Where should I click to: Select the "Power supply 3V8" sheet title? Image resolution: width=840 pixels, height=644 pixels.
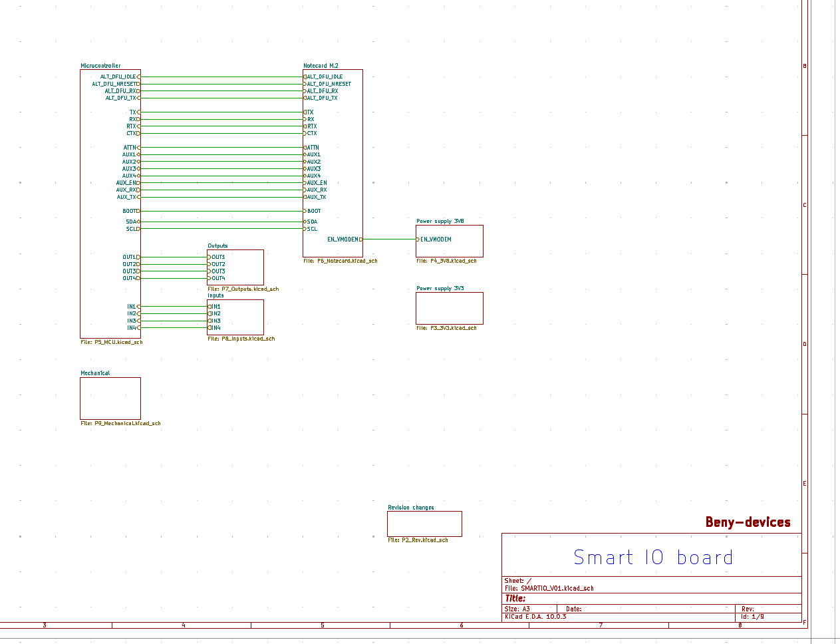tap(440, 222)
